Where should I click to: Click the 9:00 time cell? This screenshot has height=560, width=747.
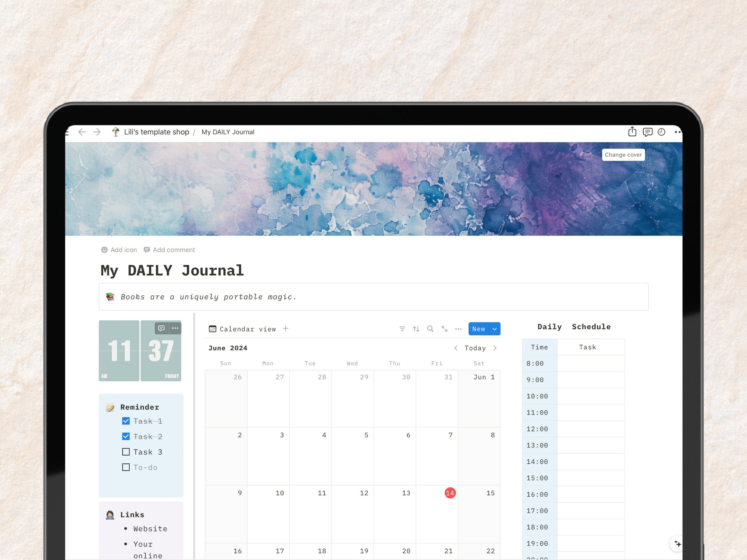click(540, 380)
